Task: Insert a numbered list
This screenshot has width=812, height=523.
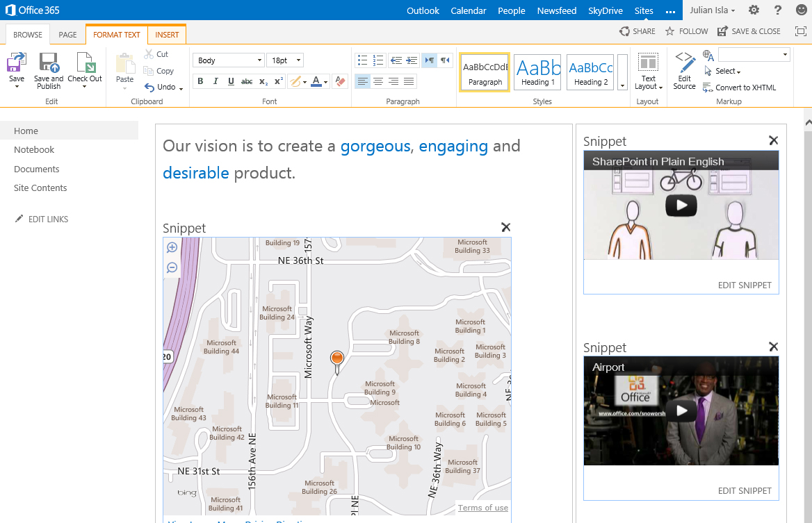Action: coord(378,60)
